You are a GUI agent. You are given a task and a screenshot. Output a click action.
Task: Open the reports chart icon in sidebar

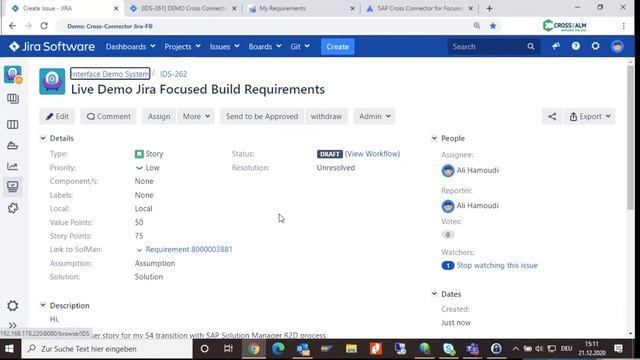pyautogui.click(x=13, y=166)
